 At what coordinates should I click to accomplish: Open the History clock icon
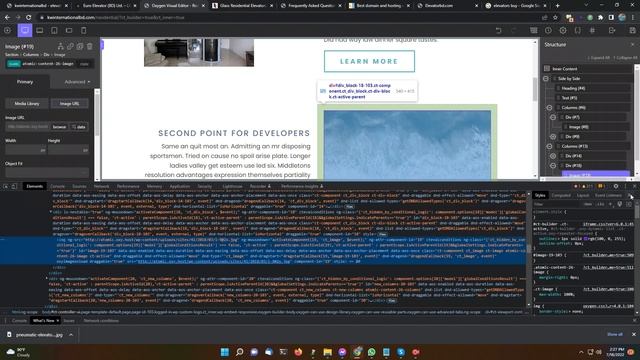coord(548,31)
